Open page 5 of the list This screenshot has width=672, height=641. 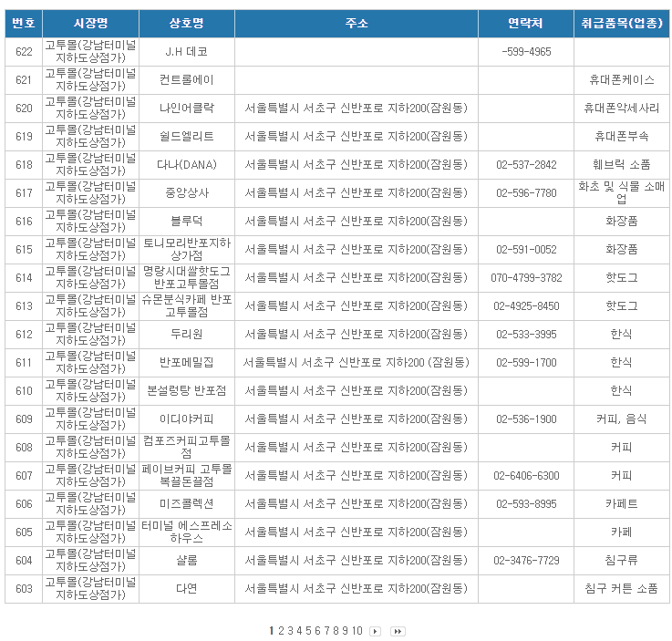pyautogui.click(x=308, y=631)
